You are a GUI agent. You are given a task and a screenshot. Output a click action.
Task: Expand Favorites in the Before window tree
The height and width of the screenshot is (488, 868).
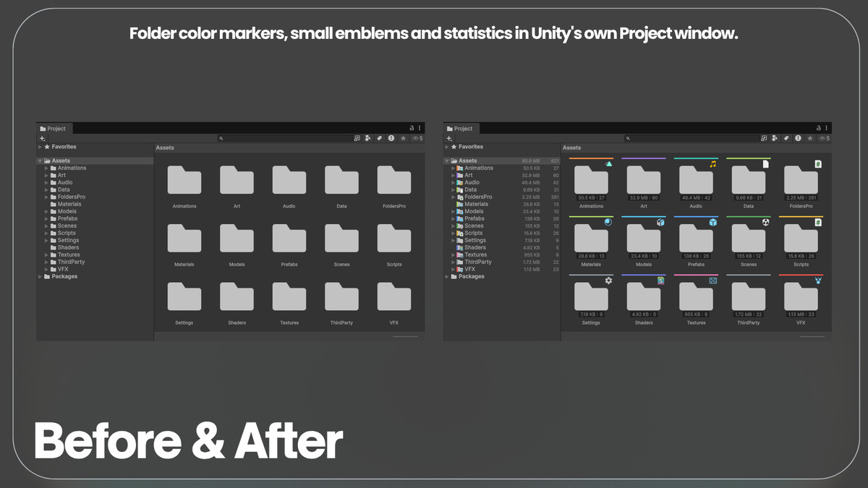click(x=41, y=147)
